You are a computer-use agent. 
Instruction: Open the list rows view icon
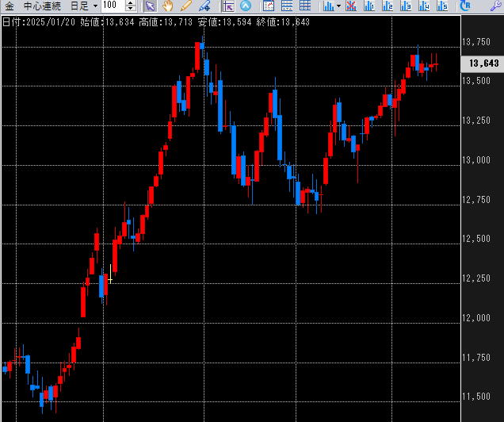pyautogui.click(x=287, y=6)
